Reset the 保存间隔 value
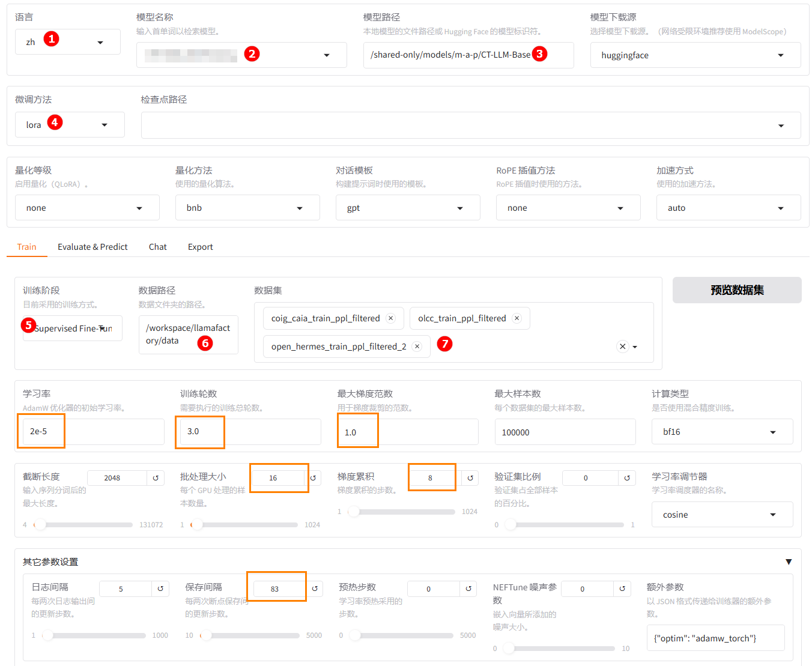 point(314,589)
